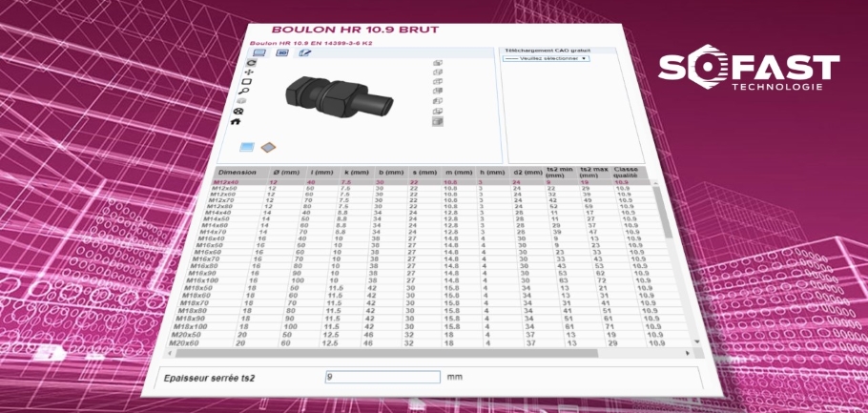Switch to the first 2D image tab
Screen dimensions: 868x413
click(258, 53)
